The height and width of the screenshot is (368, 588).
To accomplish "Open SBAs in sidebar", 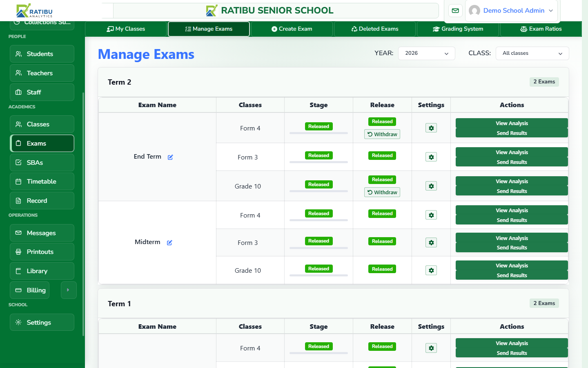I will pos(42,162).
